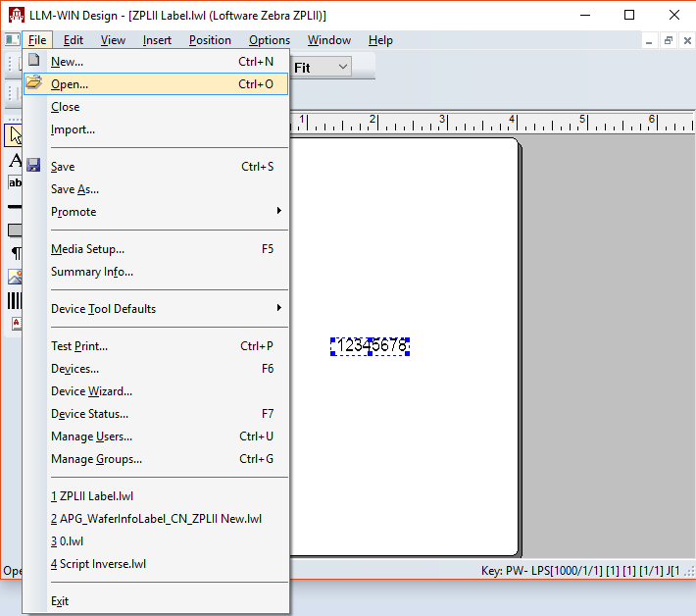Open Manage Groups... entry
Screen dimensions: 696x616
156,459
